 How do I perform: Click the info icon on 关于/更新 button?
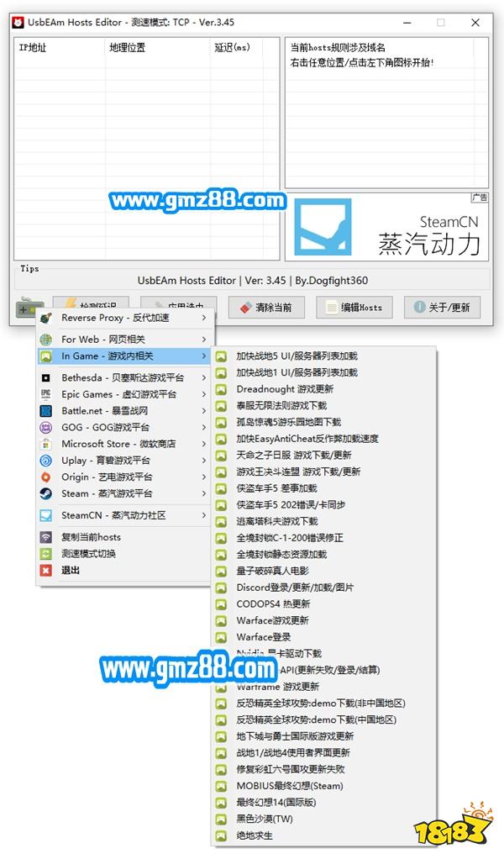[420, 307]
